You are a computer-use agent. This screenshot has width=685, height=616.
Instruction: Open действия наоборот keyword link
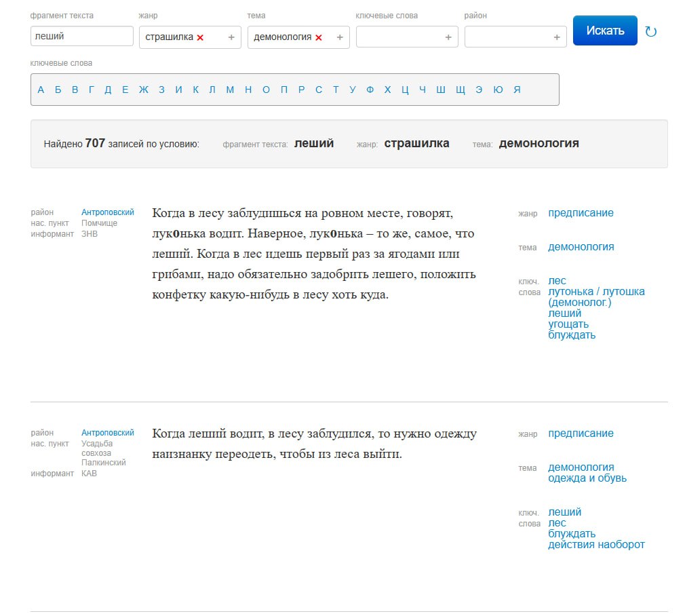(x=596, y=545)
